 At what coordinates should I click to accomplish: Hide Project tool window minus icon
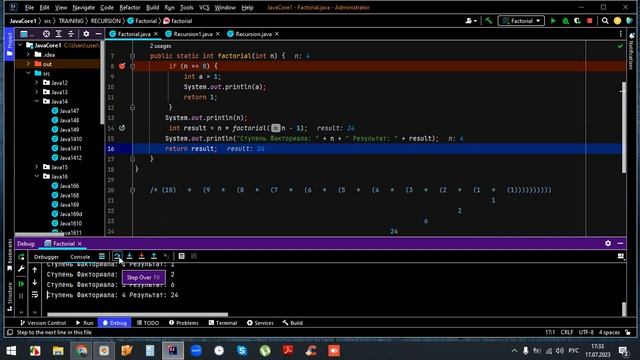tap(98, 34)
